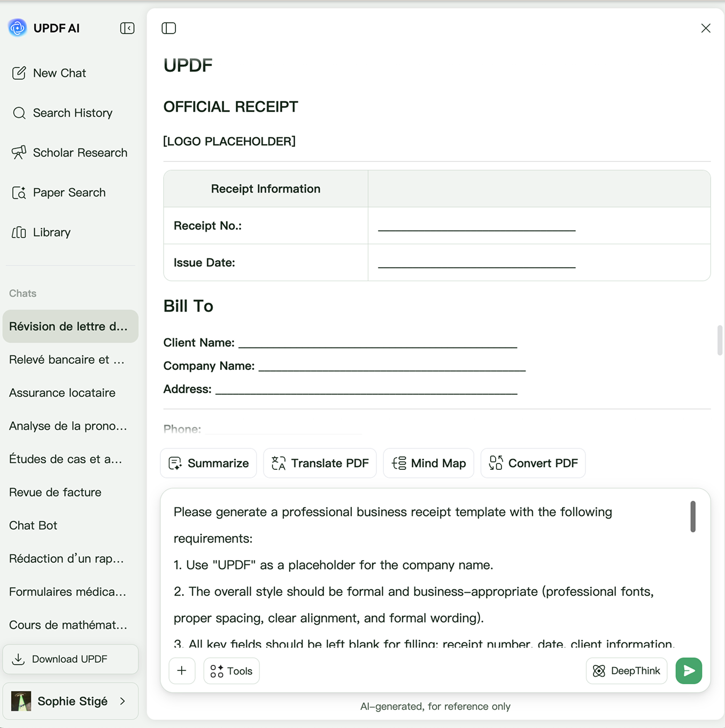Click the download arrow icon

coord(18,659)
